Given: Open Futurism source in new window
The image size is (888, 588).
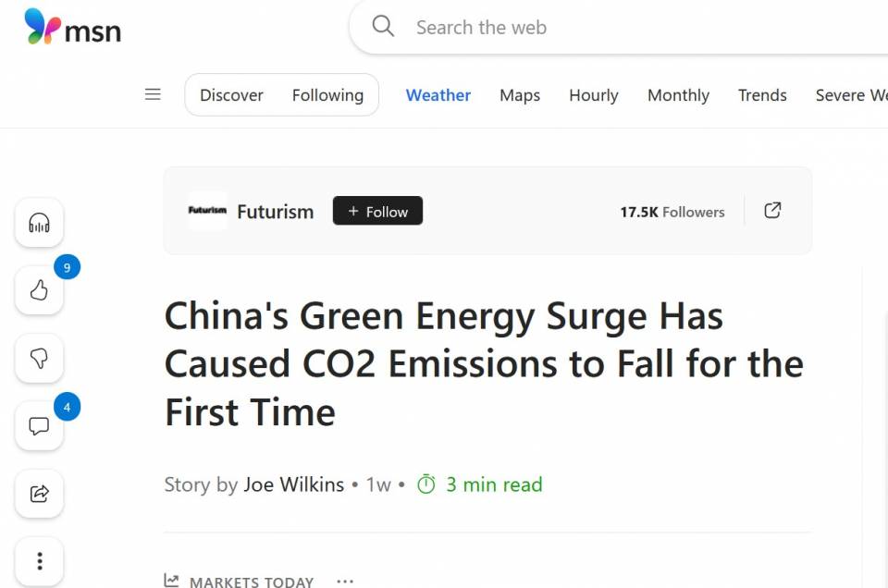Looking at the screenshot, I should (x=772, y=211).
